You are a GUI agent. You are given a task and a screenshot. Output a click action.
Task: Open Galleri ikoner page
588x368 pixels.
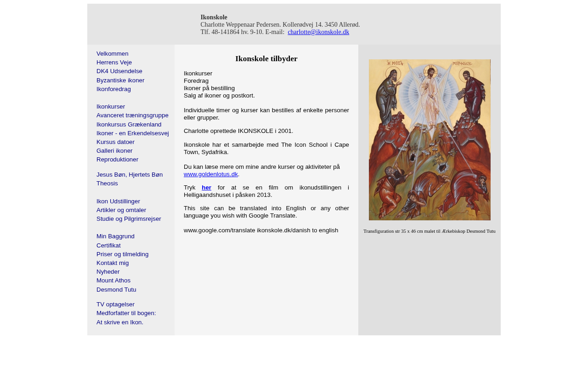point(114,151)
